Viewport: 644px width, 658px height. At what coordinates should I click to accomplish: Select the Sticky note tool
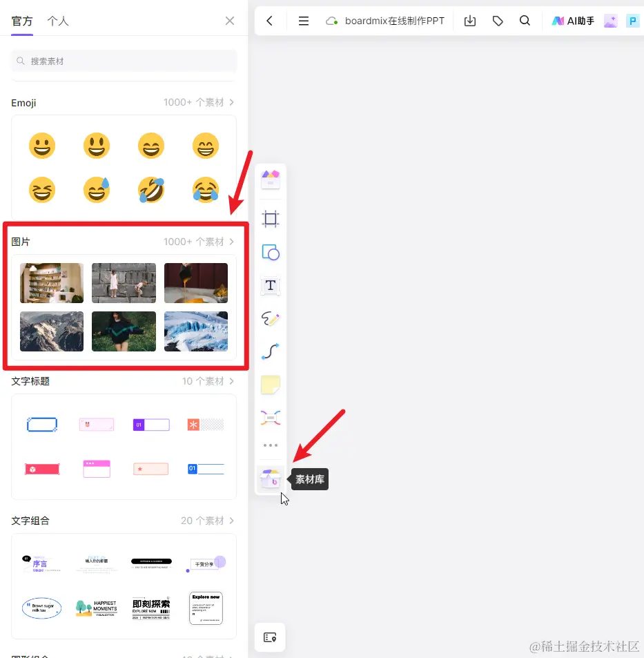(x=271, y=385)
